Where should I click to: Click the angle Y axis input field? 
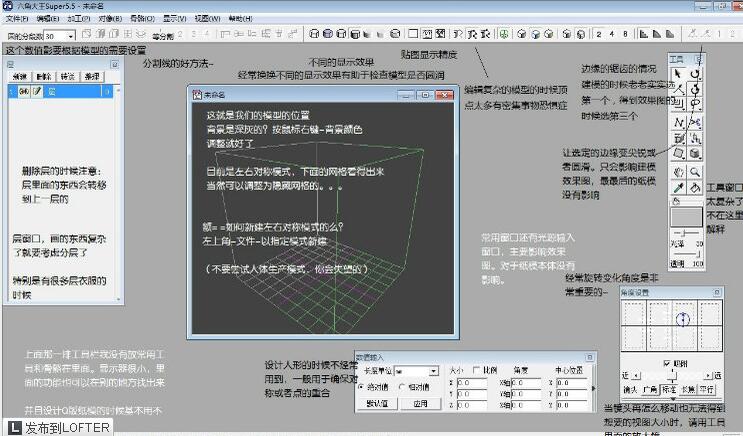[x=526, y=394]
